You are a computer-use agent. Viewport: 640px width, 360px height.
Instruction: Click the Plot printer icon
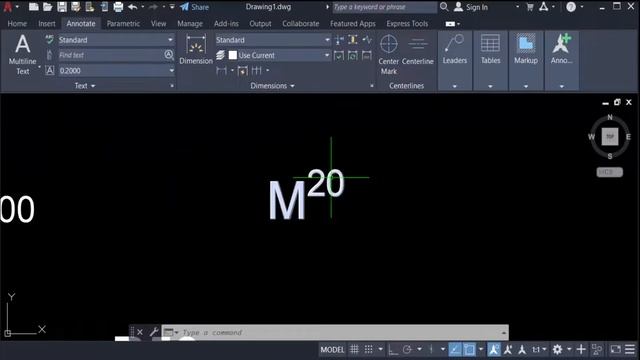[118, 7]
